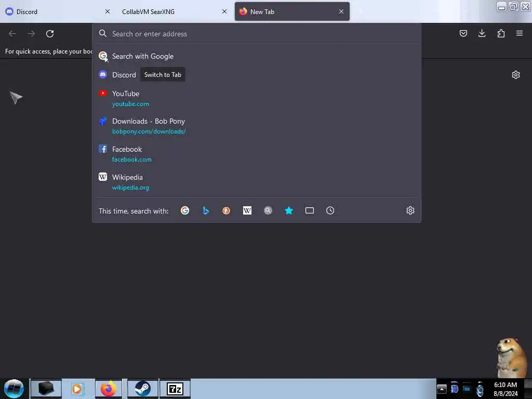Open the black box taskbar app
This screenshot has width=532, height=399.
coord(46,389)
